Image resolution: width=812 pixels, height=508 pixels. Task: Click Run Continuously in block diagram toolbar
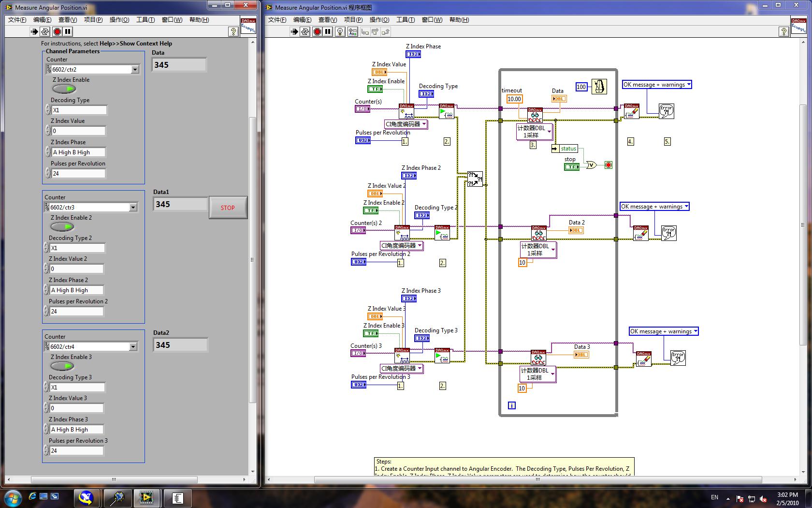305,32
